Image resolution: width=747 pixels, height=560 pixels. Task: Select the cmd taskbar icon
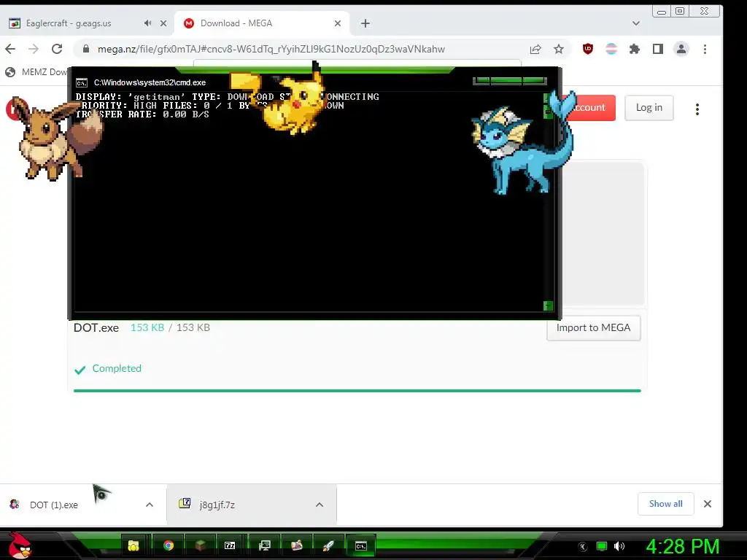(361, 545)
